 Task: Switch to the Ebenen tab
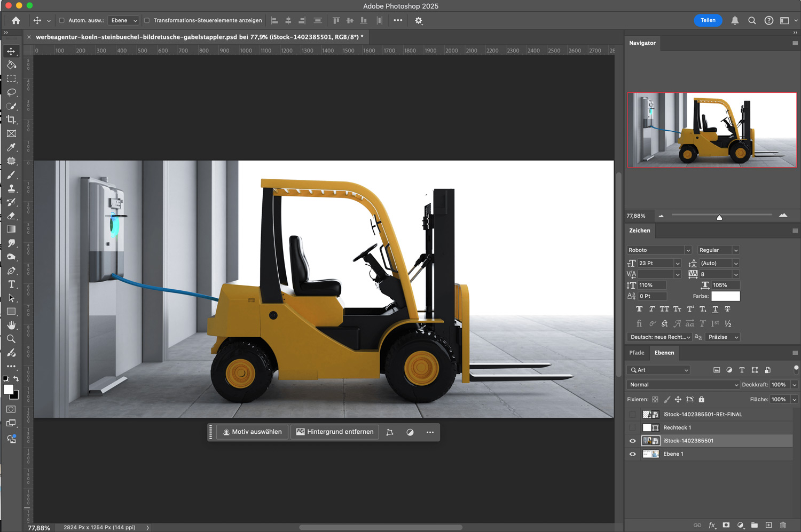[664, 353]
